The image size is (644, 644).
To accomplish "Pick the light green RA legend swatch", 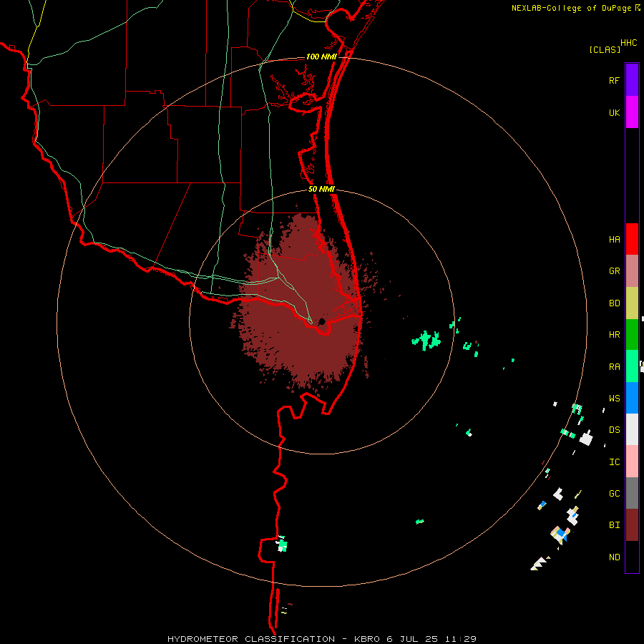I will coord(632,366).
